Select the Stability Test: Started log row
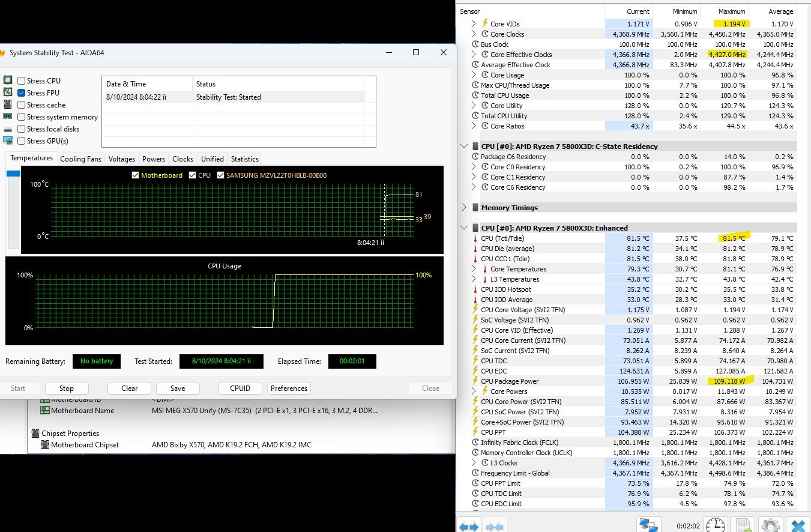The image size is (811, 532). pyautogui.click(x=234, y=97)
